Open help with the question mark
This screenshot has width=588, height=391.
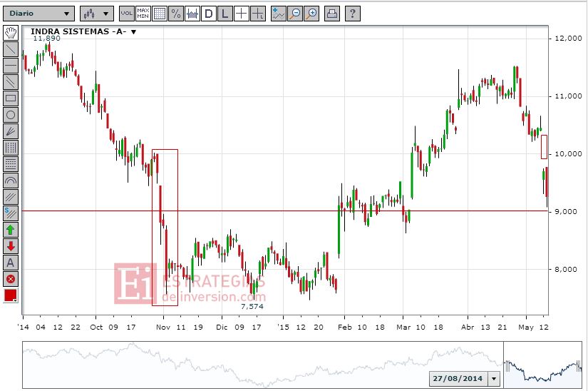pos(353,14)
